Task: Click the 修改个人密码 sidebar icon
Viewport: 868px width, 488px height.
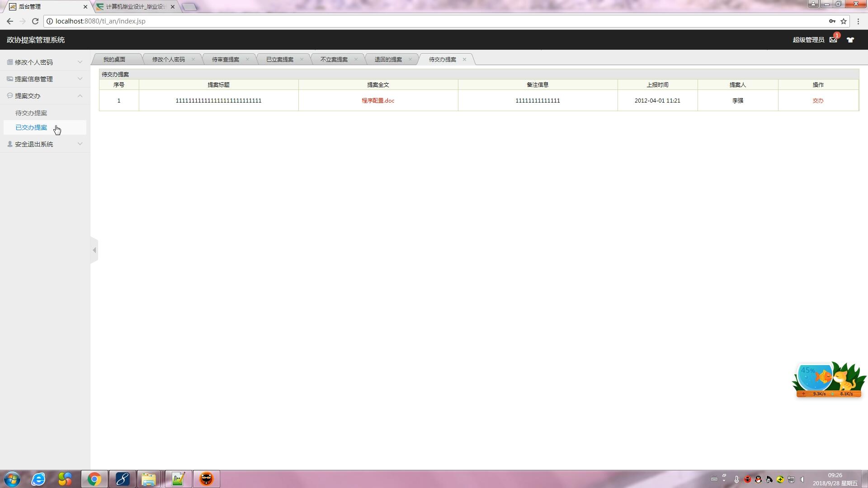Action: [x=9, y=62]
